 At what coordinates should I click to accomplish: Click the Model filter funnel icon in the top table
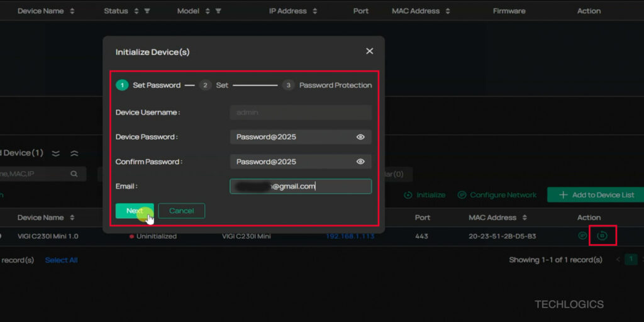coord(218,11)
